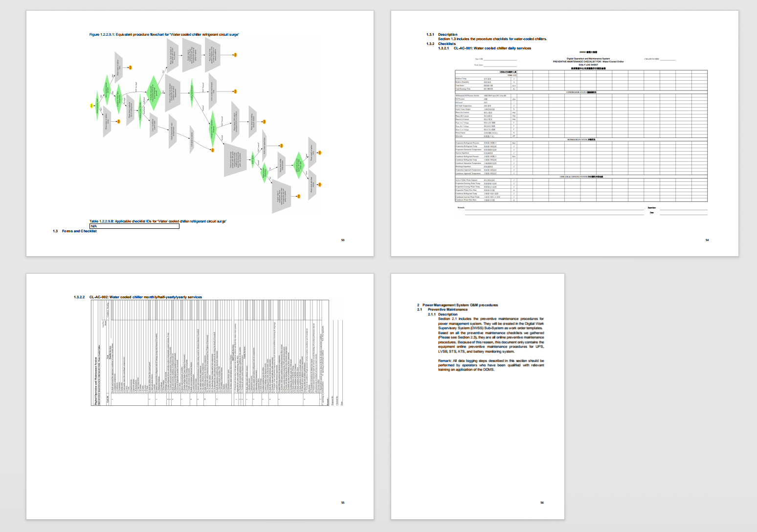Click the 'Table 1.2.2.9.8' checklist IDs caption
The height and width of the screenshot is (532, 757).
pos(158,222)
